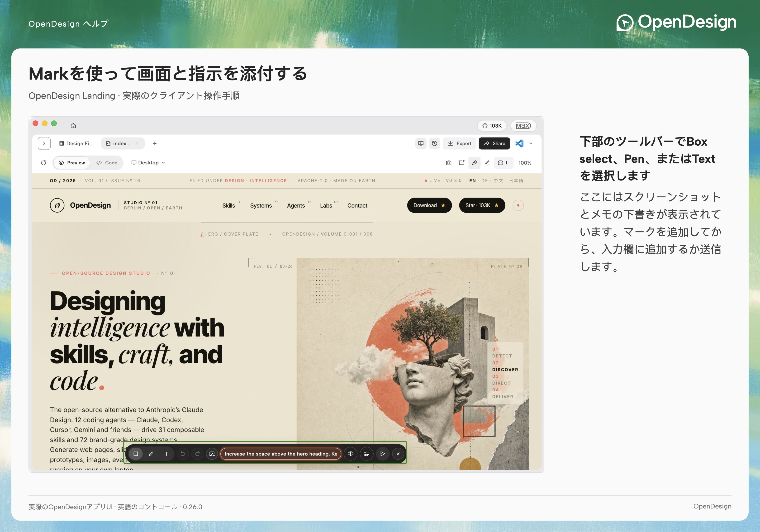Viewport: 760px width, 532px height.
Task: Click the add comment icon
Action: 461,162
